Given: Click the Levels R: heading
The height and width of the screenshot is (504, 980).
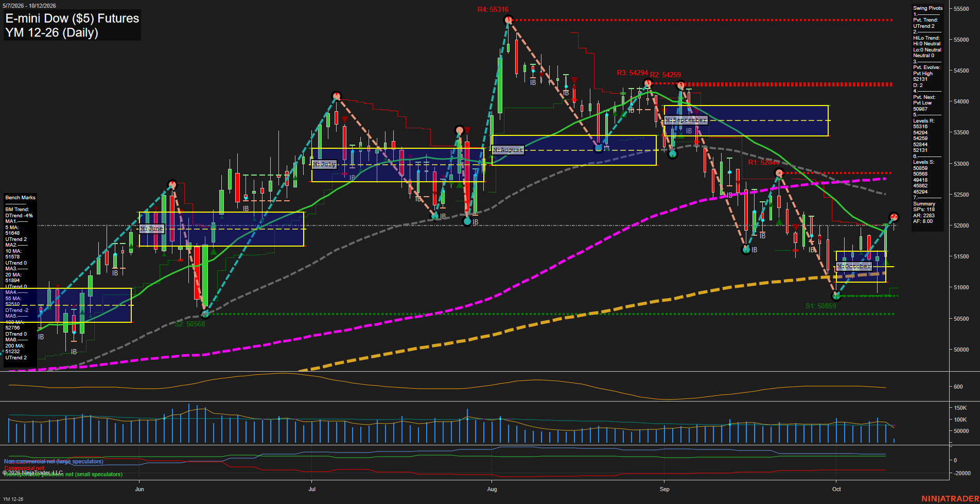Looking at the screenshot, I should click(923, 121).
